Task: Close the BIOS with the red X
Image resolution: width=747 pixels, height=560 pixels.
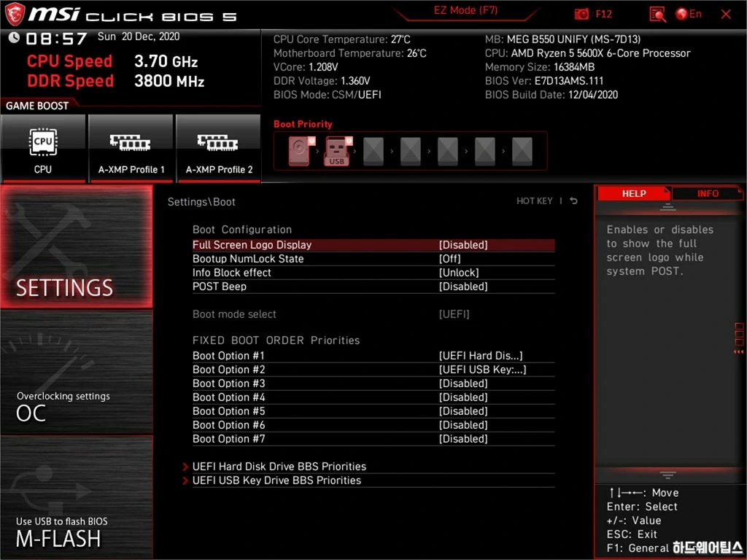Action: [x=726, y=15]
